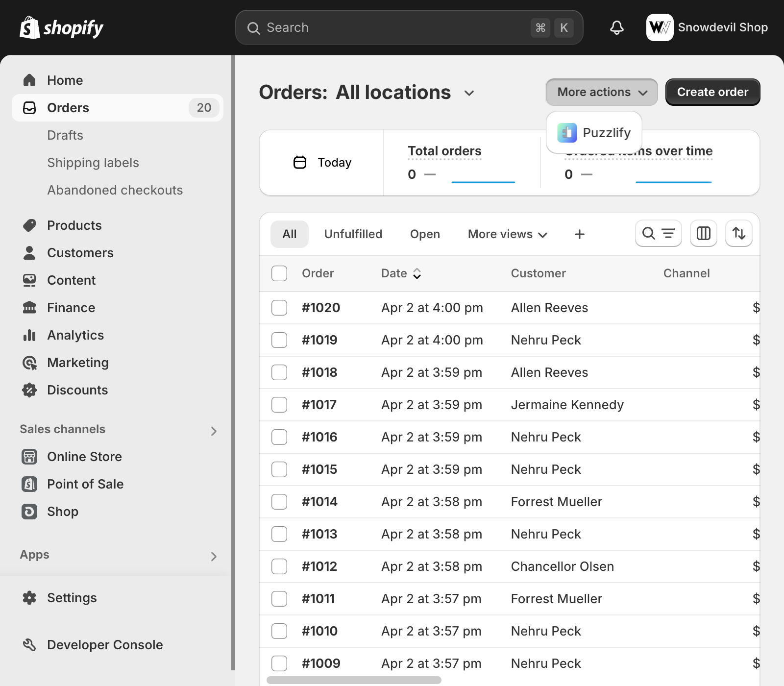Go to Analytics in the sidebar
784x686 pixels.
75,335
